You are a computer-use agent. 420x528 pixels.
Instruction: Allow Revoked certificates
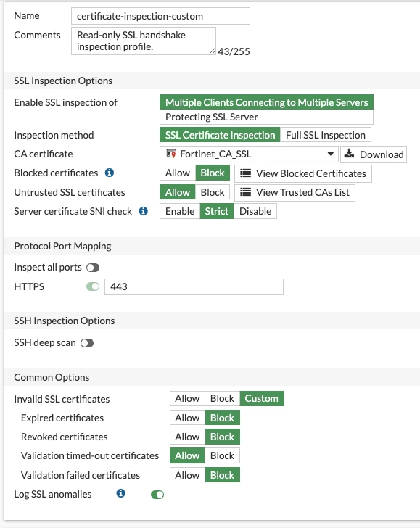187,437
